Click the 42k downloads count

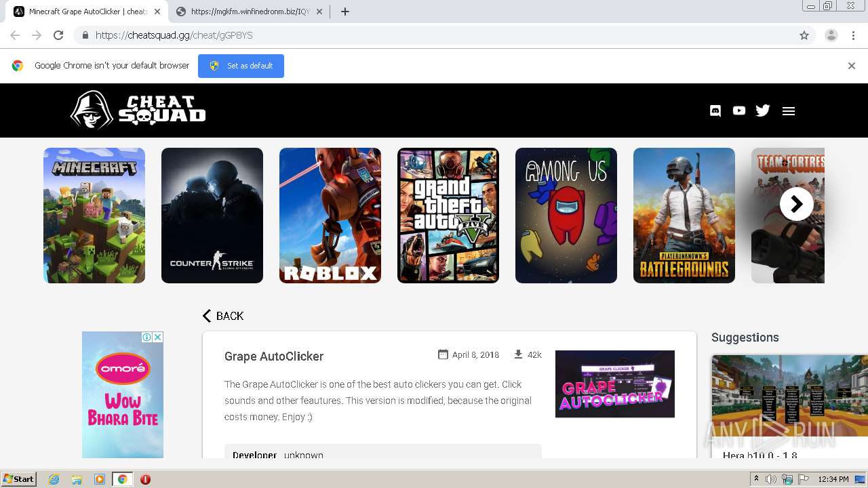coord(534,355)
